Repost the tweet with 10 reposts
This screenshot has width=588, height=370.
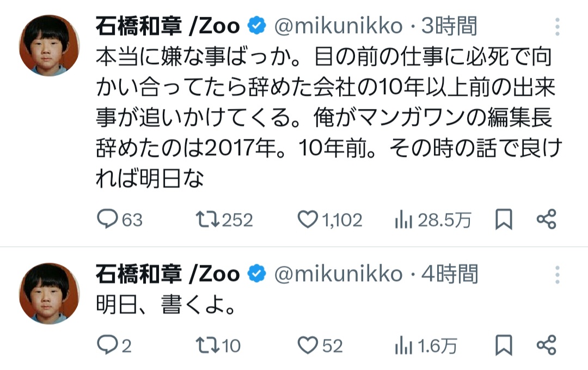(x=207, y=345)
